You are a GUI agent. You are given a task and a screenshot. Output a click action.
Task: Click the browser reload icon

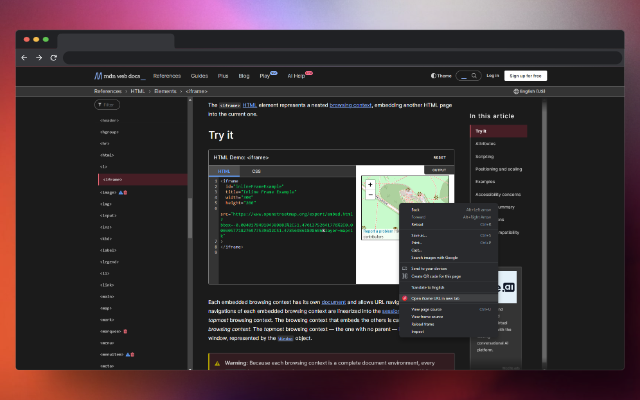click(53, 57)
